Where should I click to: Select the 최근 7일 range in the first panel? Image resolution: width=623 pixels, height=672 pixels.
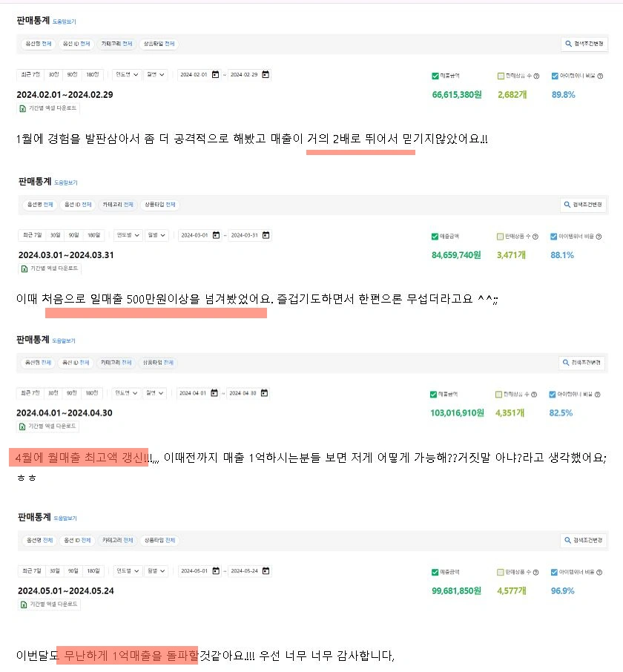30,75
